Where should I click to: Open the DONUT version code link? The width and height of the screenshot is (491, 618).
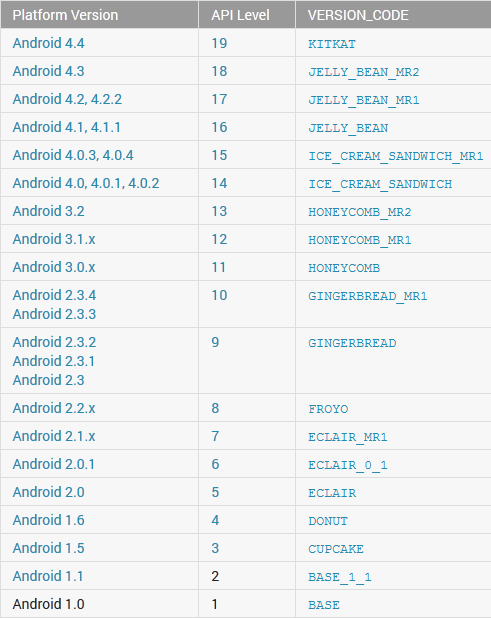click(328, 521)
